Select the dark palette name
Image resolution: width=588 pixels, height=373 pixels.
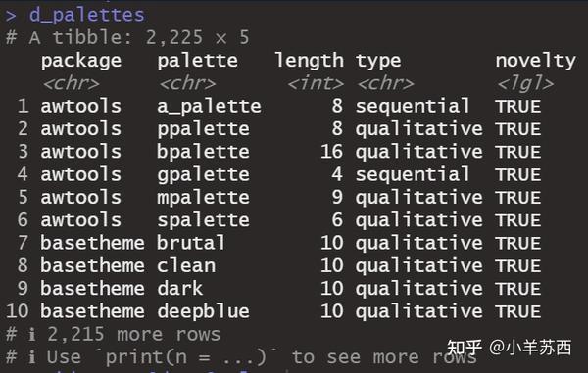point(180,289)
